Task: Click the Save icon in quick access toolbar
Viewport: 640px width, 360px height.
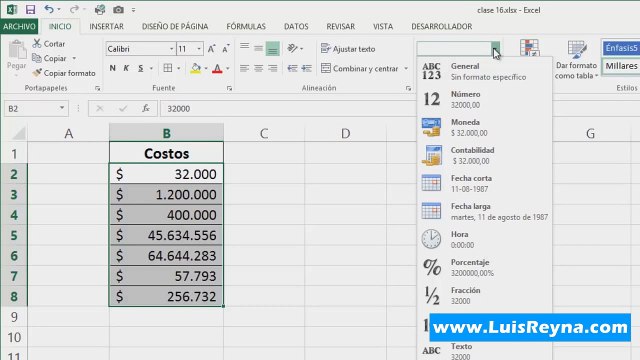Action: 30,9
